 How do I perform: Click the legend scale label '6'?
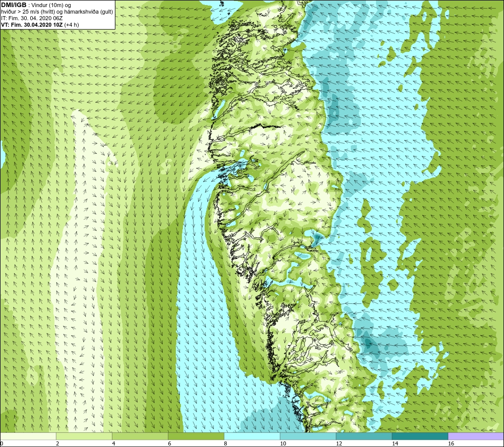(169, 443)
